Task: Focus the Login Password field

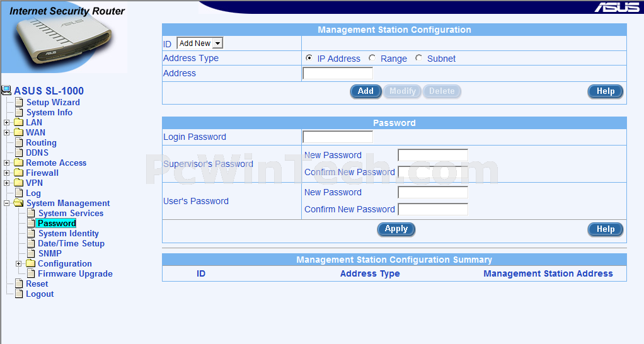Action: (338, 137)
